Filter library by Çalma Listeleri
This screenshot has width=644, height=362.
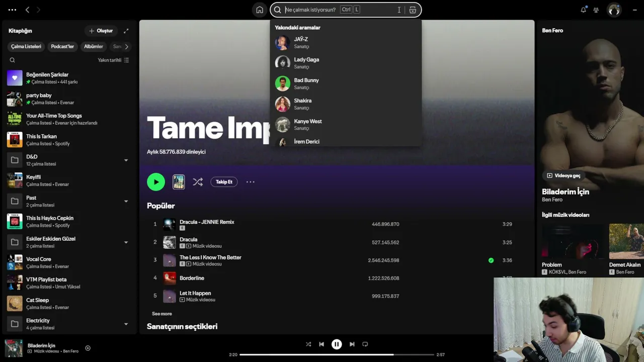click(26, 47)
